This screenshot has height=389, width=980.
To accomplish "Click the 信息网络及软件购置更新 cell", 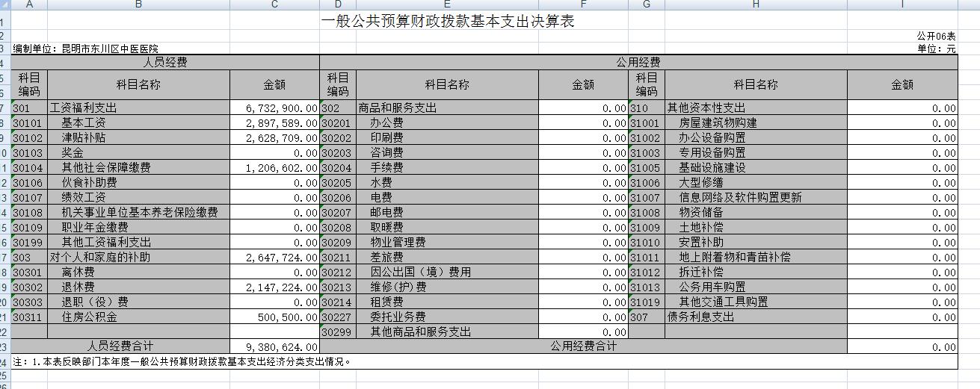I will coord(756,197).
